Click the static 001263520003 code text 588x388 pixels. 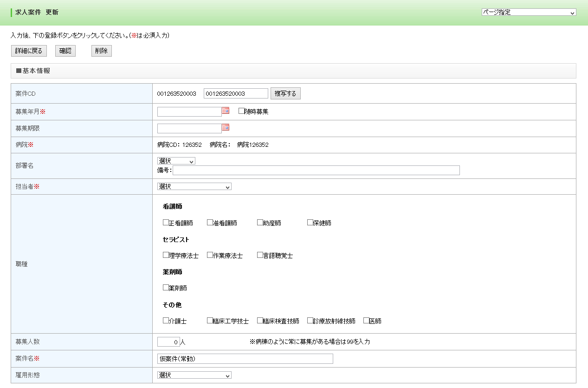point(176,94)
